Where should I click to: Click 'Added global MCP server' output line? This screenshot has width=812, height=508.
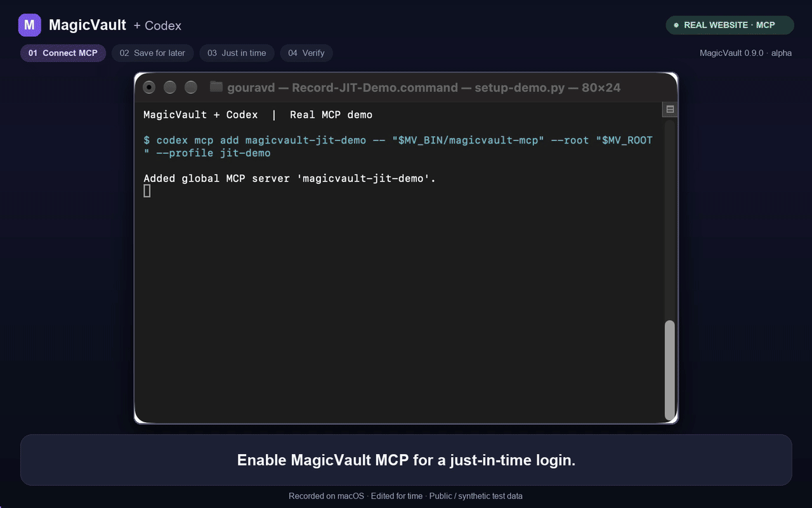click(290, 178)
